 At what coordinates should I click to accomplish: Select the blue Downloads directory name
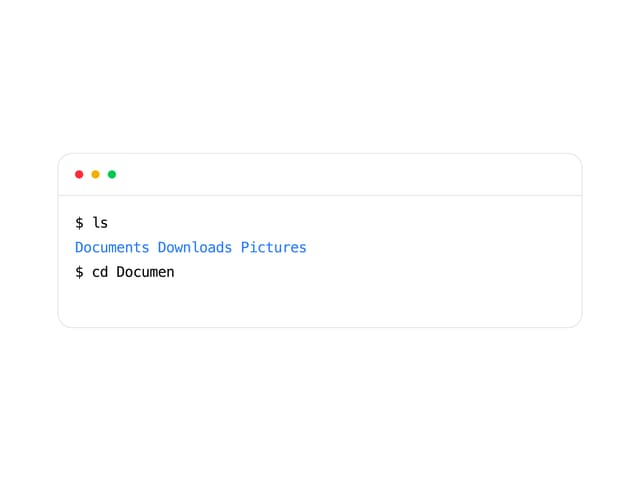(195, 247)
